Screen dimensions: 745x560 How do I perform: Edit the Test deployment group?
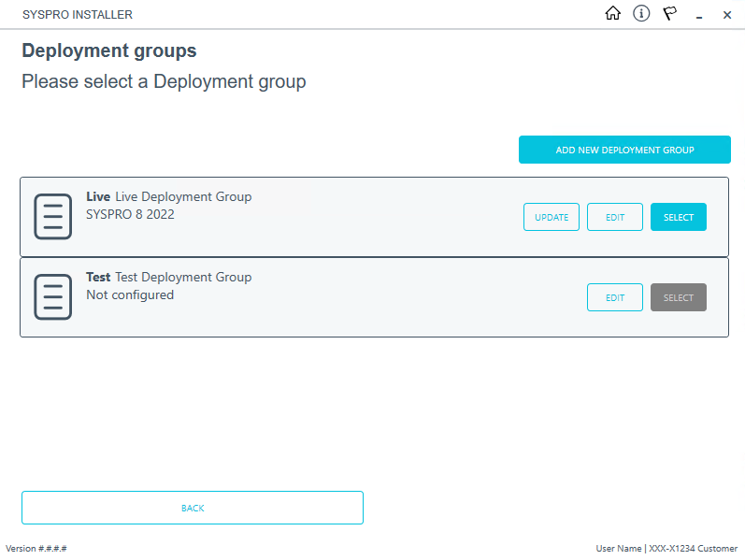pyautogui.click(x=614, y=297)
